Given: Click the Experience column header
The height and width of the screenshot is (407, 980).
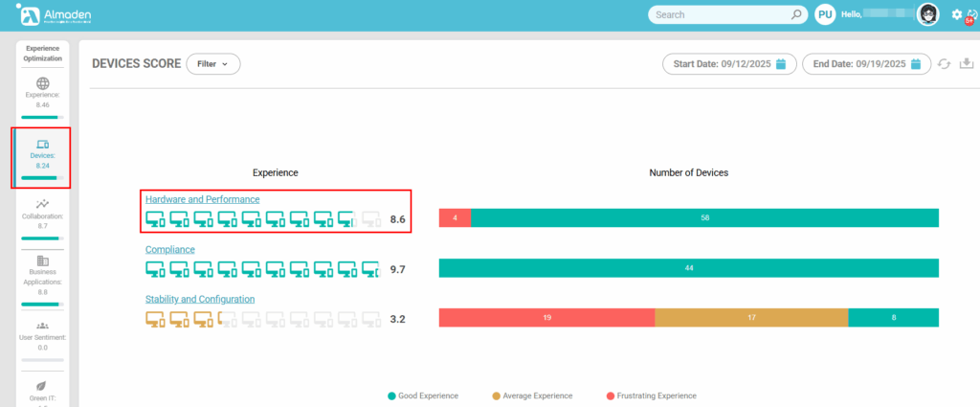Looking at the screenshot, I should [x=275, y=172].
